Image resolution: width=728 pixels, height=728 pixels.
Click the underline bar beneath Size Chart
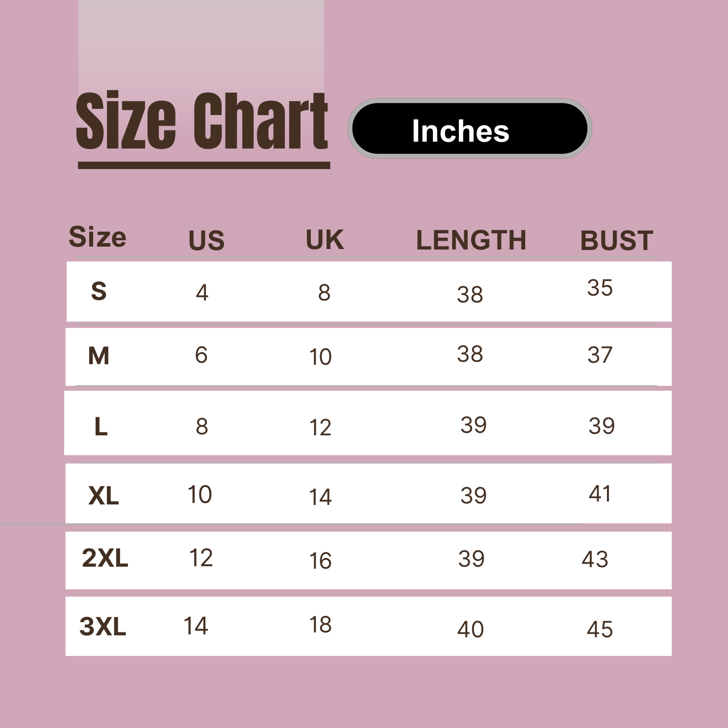pyautogui.click(x=204, y=166)
